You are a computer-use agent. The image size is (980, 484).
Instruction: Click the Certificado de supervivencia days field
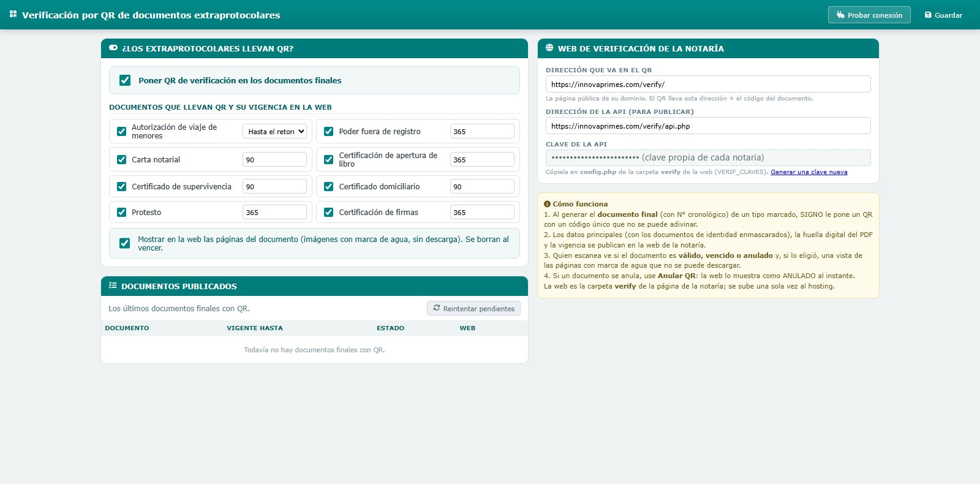coord(274,186)
